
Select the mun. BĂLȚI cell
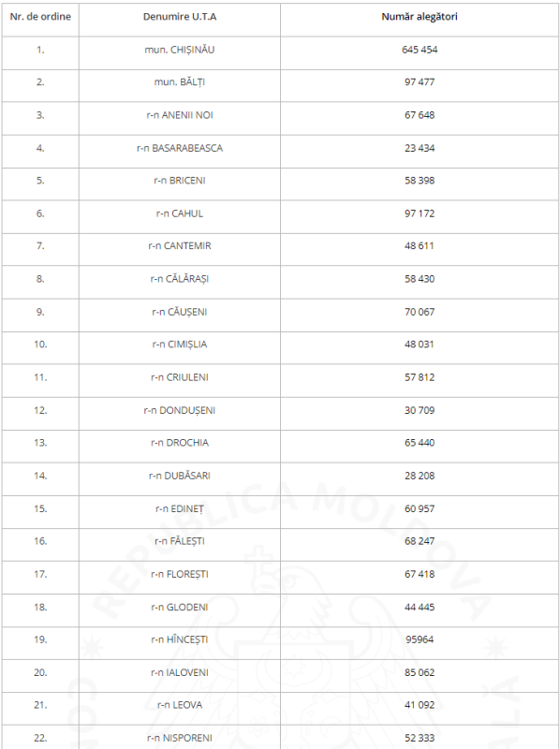[x=180, y=82]
